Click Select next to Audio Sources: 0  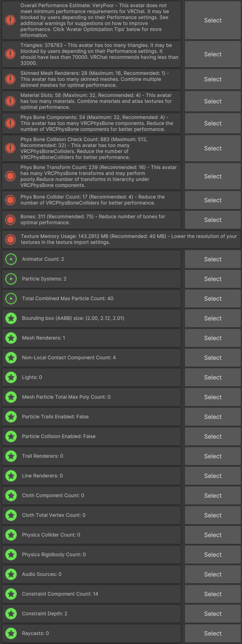(213, 574)
